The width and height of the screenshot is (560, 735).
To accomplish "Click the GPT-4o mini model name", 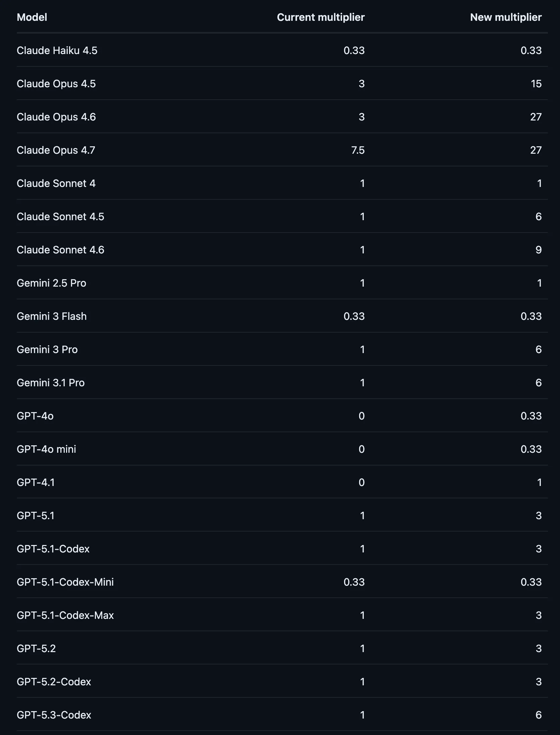I will (x=46, y=449).
